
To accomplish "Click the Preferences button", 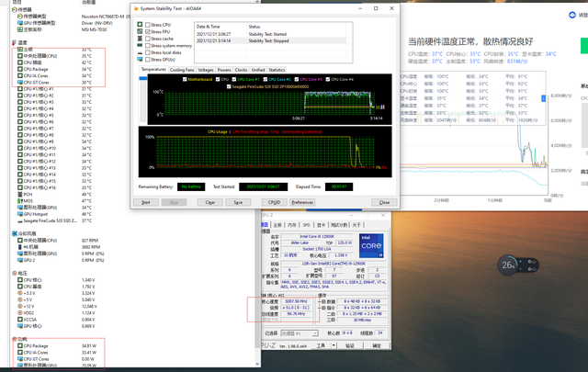I will click(x=302, y=202).
